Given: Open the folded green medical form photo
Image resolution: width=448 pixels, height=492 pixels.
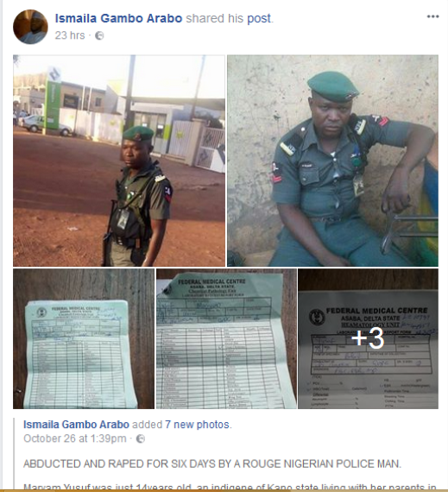Looking at the screenshot, I should tap(84, 338).
